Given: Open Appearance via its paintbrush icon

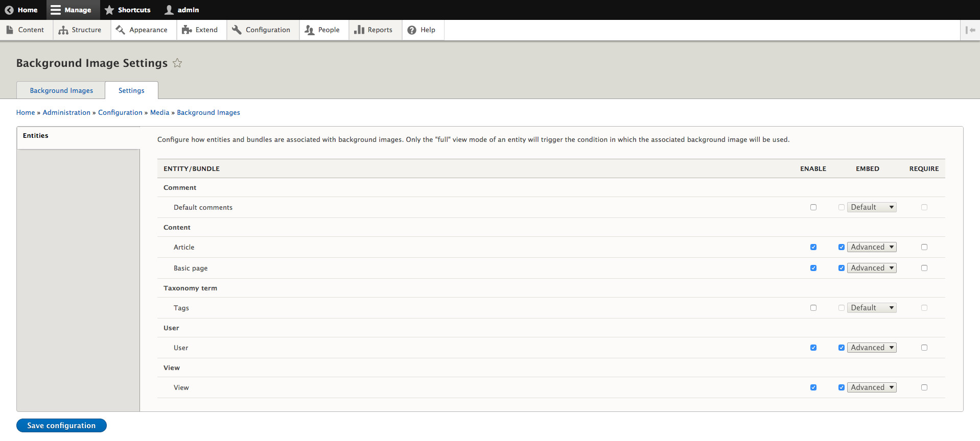Looking at the screenshot, I should pyautogui.click(x=121, y=30).
